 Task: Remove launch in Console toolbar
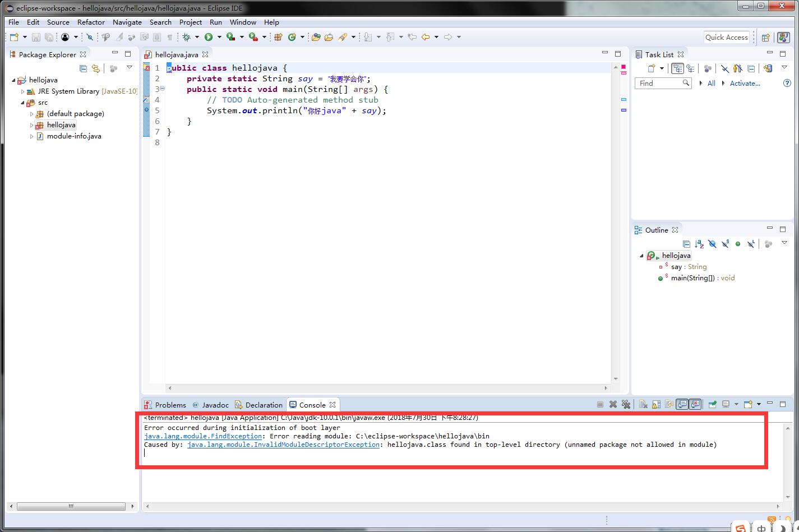point(613,404)
